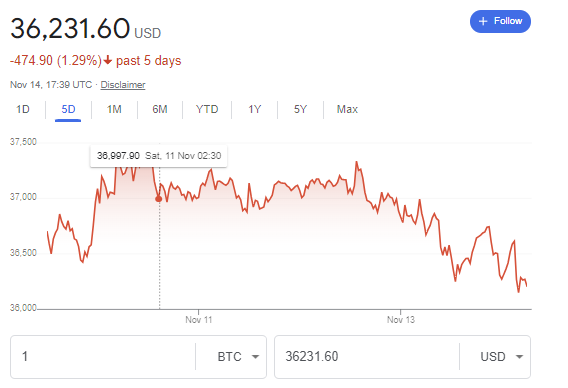
Task: Click the BTC amount input field
Action: (x=103, y=357)
